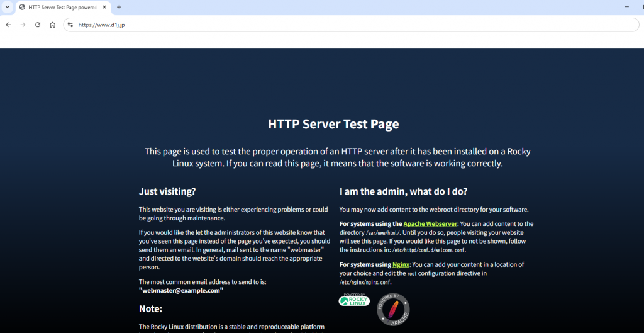Focus the address bar showing https://www.d1j.jp
644x333 pixels.
[x=351, y=25]
